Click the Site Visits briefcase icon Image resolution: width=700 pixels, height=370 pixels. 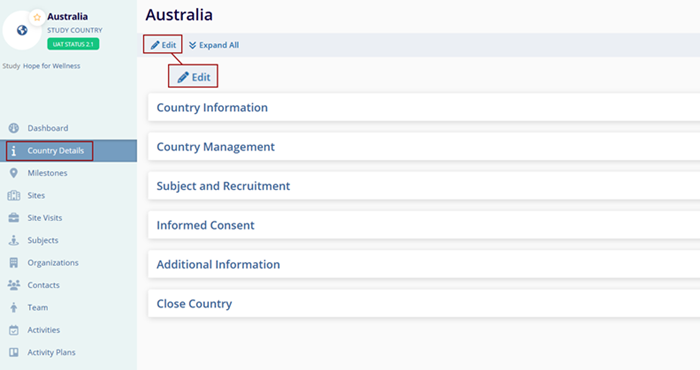pos(14,218)
